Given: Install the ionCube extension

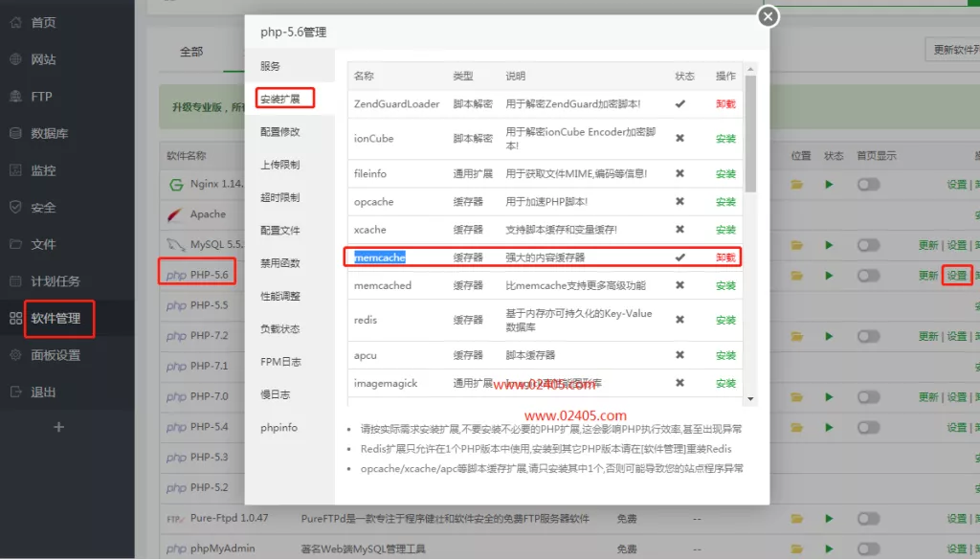Looking at the screenshot, I should point(725,138).
